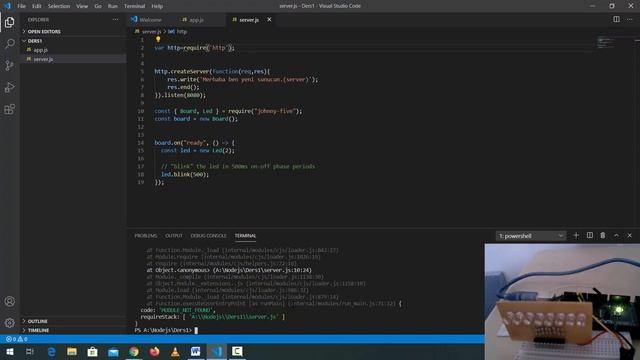
Task: Open Microsoft Store from taskbar
Action: (93, 351)
